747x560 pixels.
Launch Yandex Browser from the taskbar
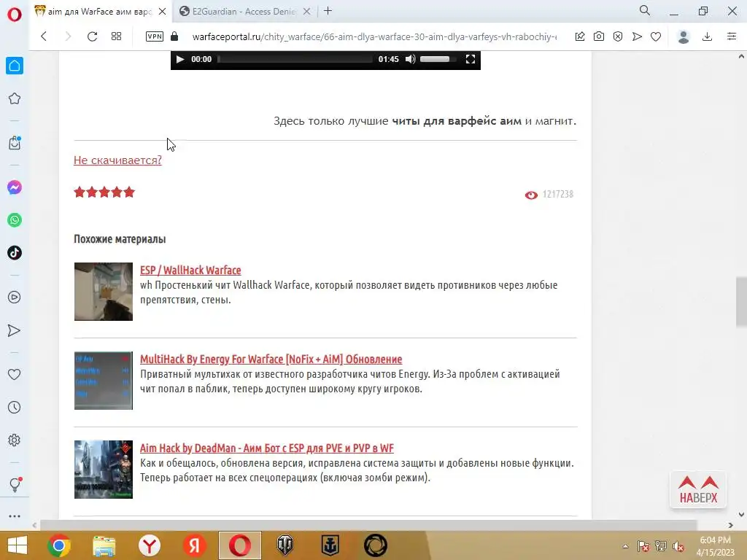[149, 545]
